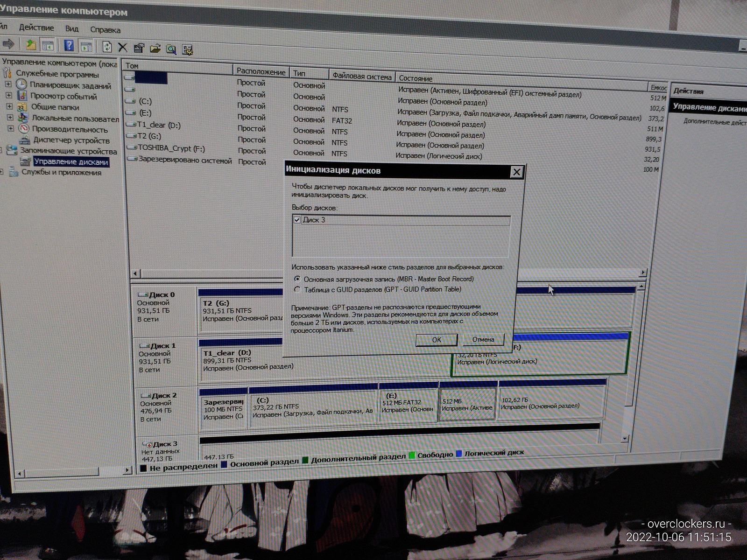Click the disk map's down scroll arrow
This screenshot has height=560, width=747.
click(x=625, y=439)
